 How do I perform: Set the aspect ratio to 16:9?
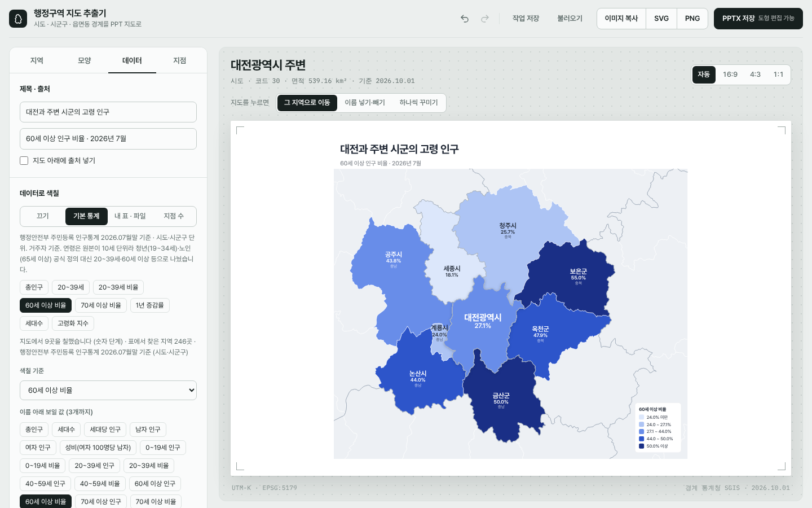[730, 75]
